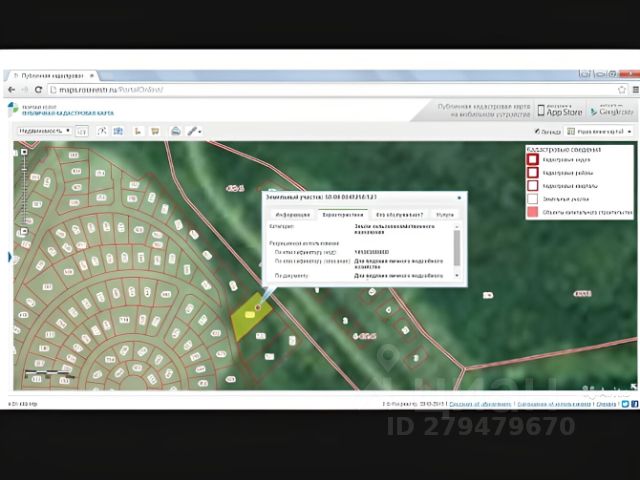Click the zoom-in button atop the zoom slider
The height and width of the screenshot is (480, 640).
pyautogui.click(x=24, y=152)
